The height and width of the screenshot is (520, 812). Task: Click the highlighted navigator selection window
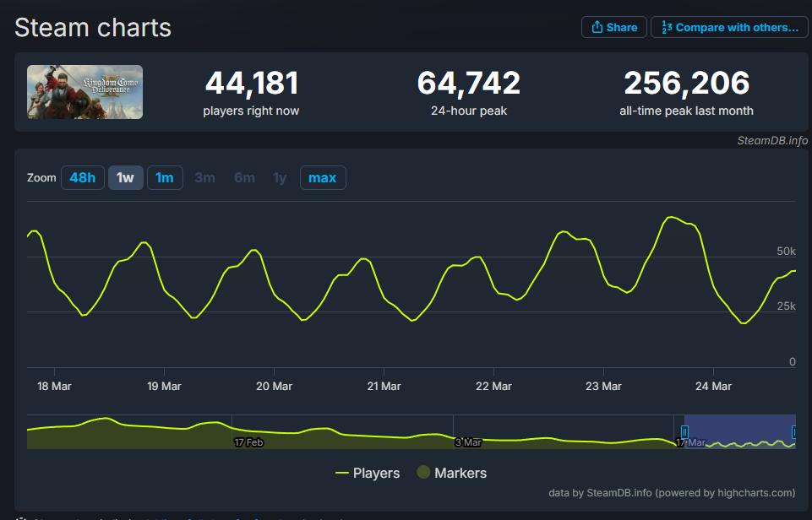(740, 431)
